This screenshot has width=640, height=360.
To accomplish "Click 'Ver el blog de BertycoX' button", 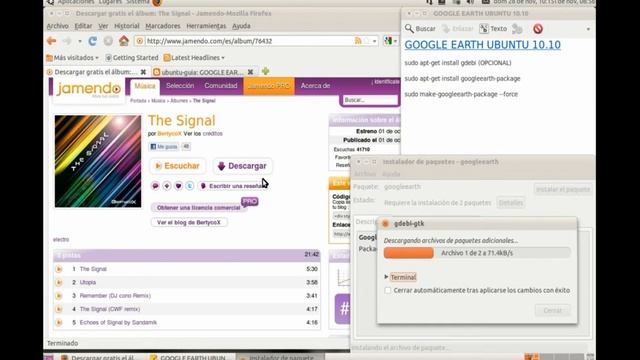I will click(189, 222).
